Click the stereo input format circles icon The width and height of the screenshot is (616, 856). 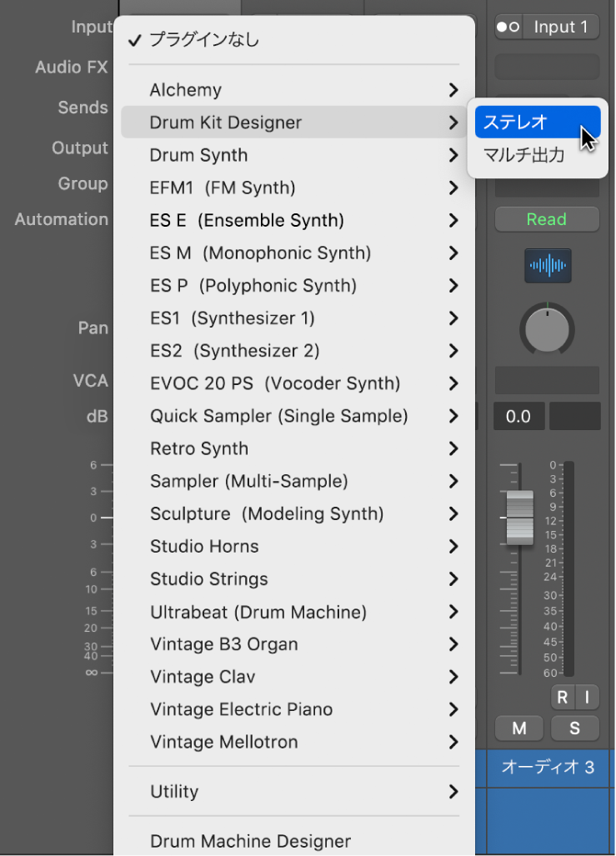[x=508, y=27]
